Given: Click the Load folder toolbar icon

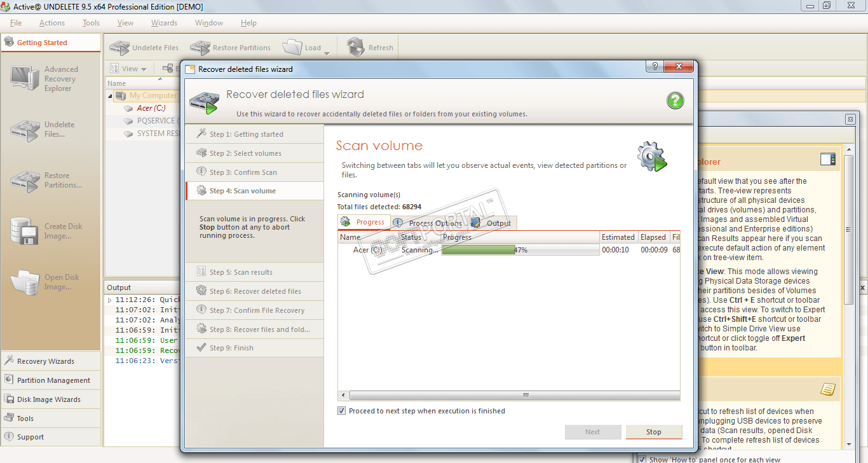Looking at the screenshot, I should (x=292, y=47).
